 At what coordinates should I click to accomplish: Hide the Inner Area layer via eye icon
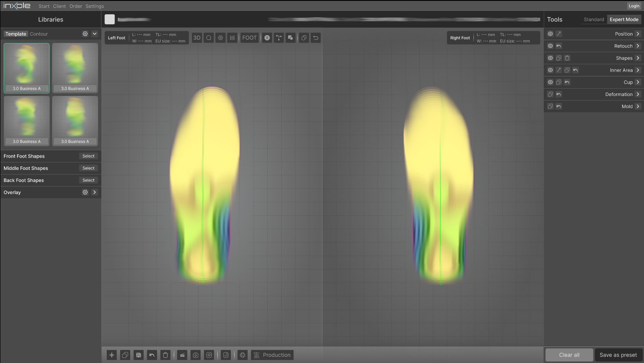[550, 70]
